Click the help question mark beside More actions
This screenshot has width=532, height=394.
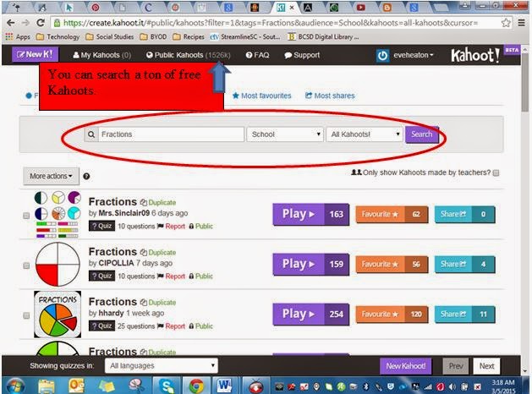click(86, 177)
